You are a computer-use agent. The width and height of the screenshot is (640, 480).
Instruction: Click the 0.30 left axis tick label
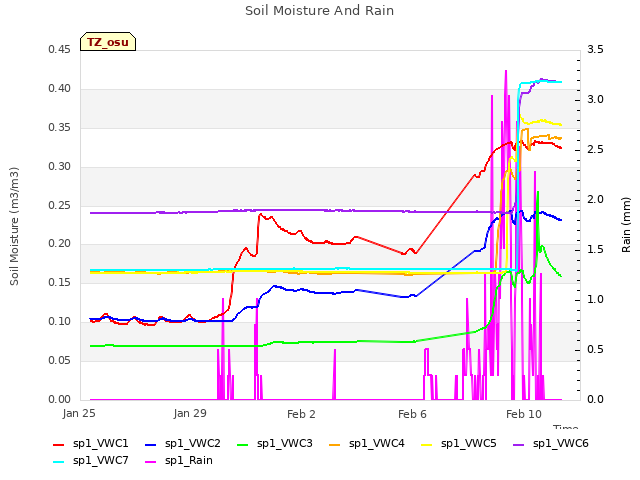pyautogui.click(x=60, y=167)
